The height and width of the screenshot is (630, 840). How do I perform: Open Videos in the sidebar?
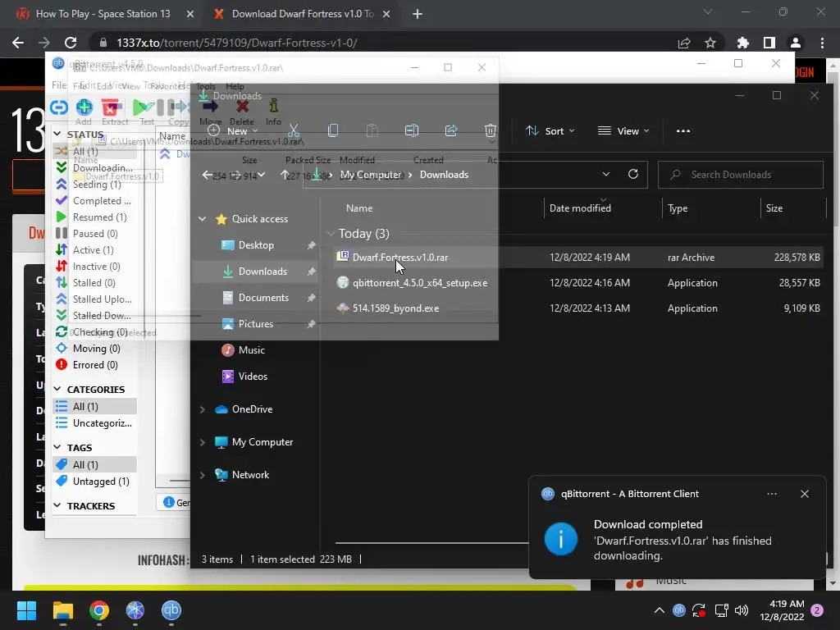coord(253,376)
